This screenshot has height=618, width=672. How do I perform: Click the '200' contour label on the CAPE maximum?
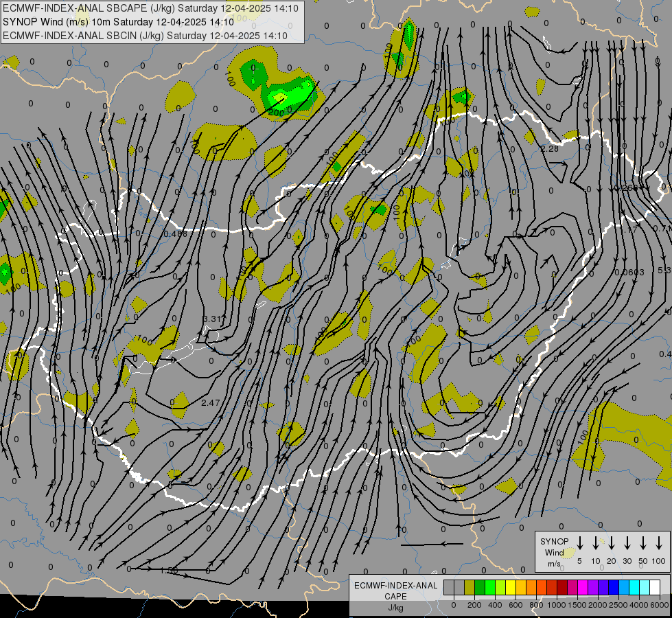pyautogui.click(x=277, y=113)
